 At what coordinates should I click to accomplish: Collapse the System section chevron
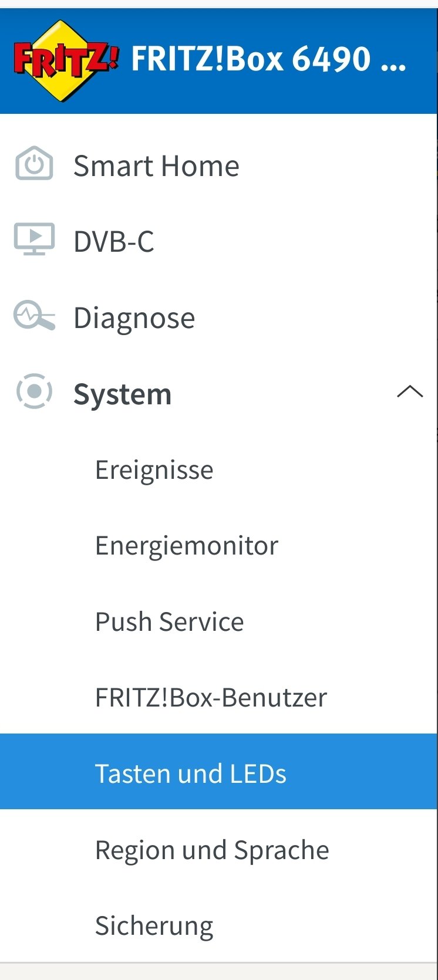(410, 391)
